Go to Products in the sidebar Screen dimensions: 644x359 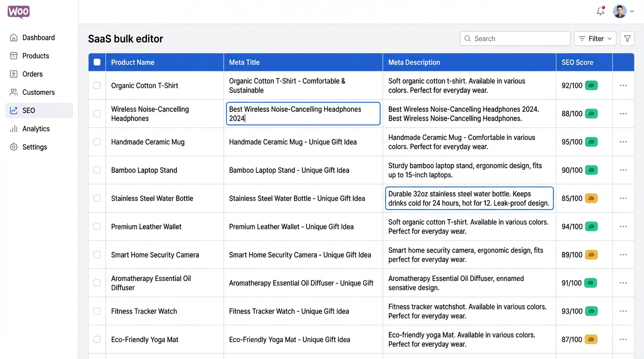(x=36, y=56)
